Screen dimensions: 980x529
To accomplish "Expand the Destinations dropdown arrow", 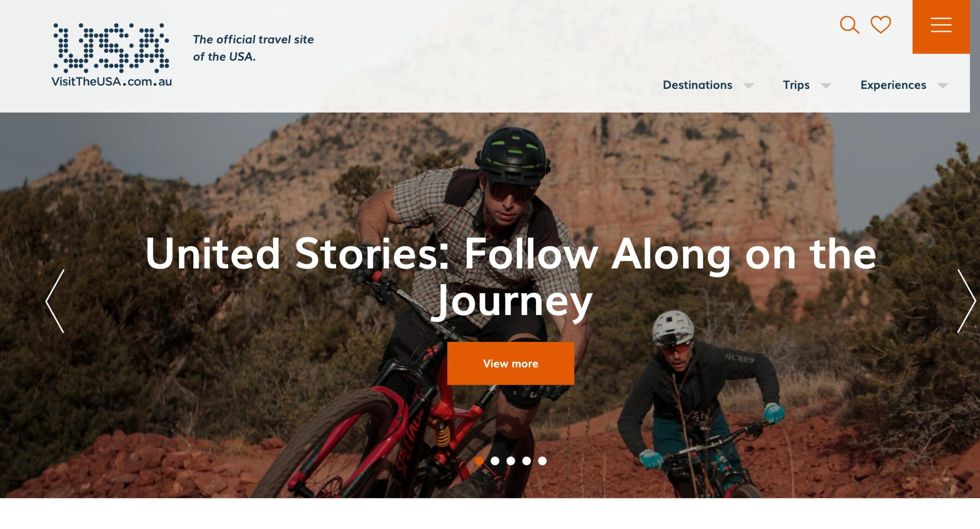I will click(x=748, y=86).
